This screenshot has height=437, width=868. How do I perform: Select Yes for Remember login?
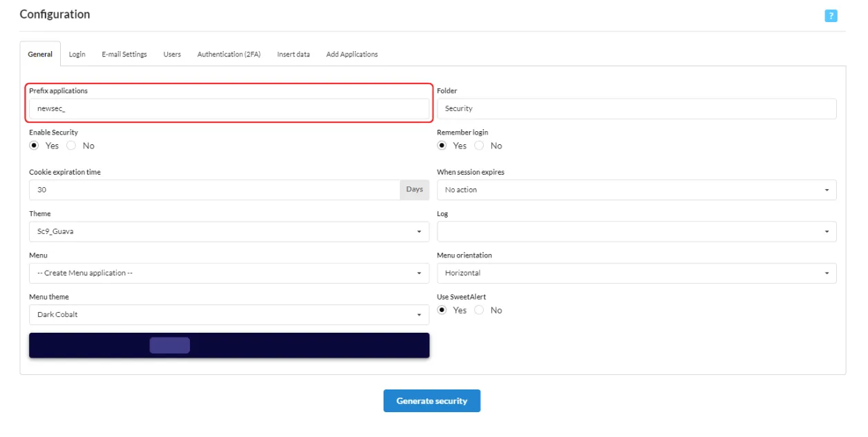click(442, 146)
